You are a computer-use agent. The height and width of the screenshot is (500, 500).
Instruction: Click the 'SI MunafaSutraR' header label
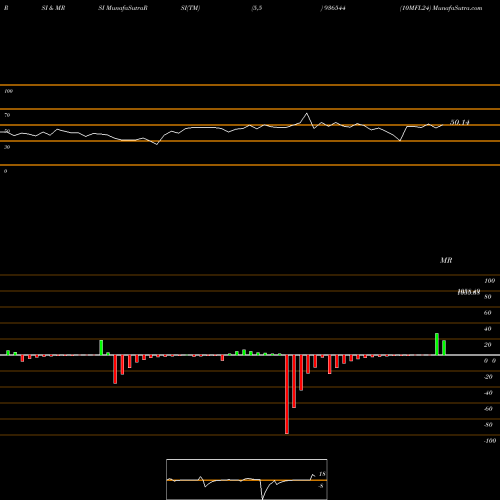coord(123,8)
